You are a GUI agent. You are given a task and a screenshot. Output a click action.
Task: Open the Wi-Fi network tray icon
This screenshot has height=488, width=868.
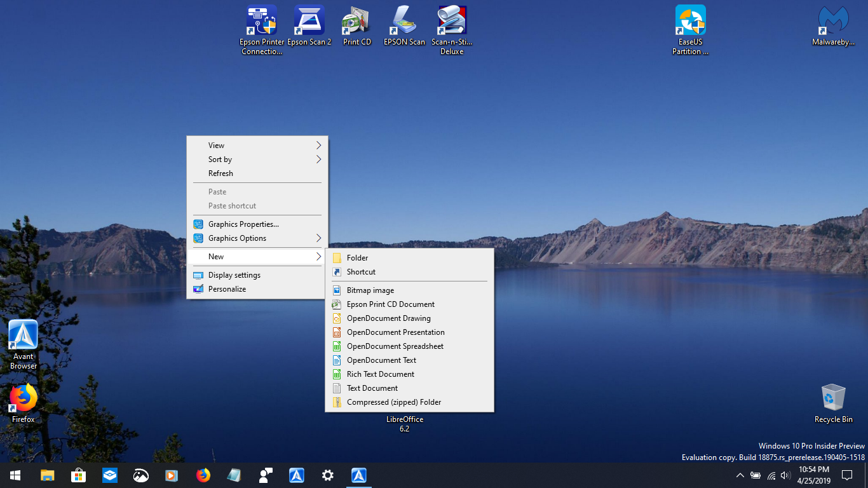click(x=771, y=475)
